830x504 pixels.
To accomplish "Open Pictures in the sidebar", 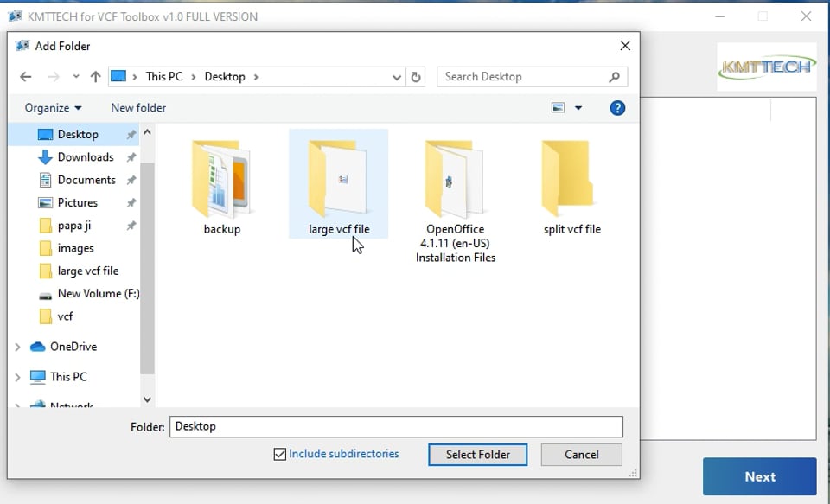I will click(x=77, y=203).
